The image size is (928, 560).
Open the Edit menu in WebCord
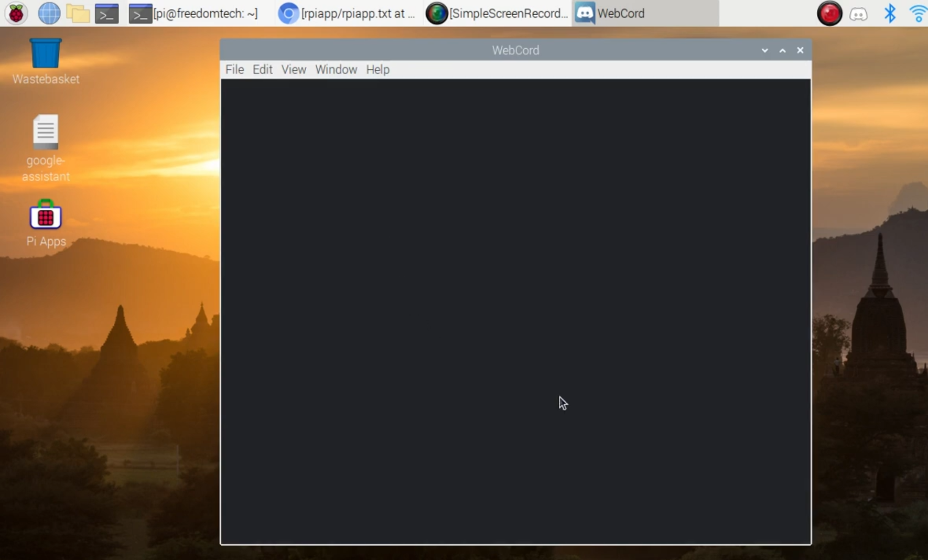coord(262,69)
